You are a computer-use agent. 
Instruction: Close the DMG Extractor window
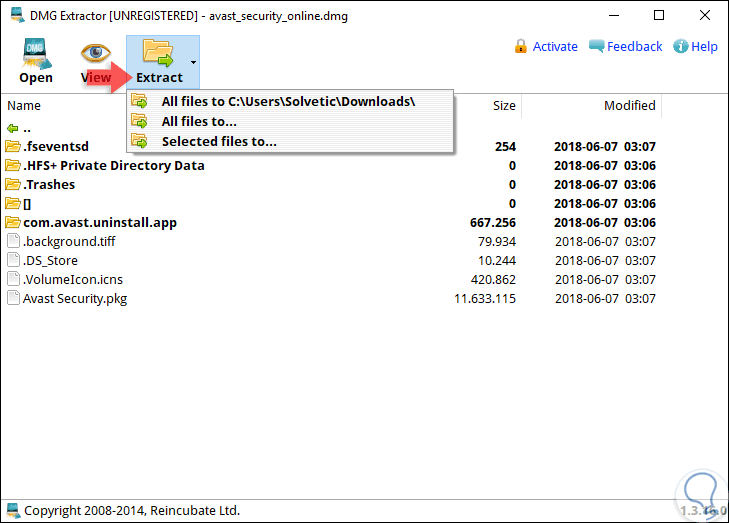coord(705,15)
